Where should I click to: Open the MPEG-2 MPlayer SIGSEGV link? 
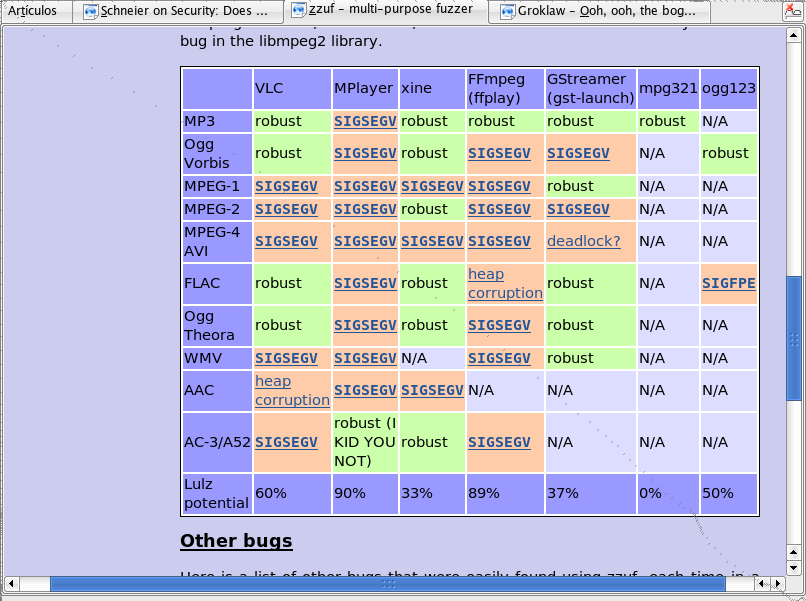pyautogui.click(x=365, y=209)
